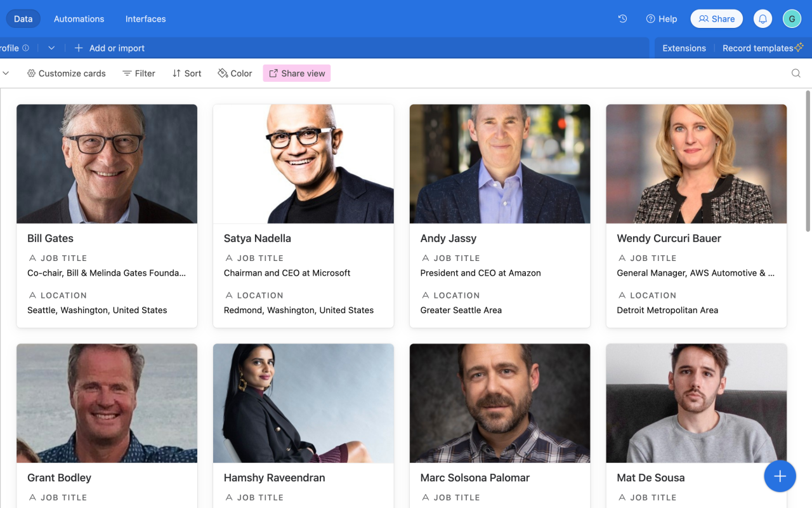Click JOB TITLE label on Bill Gates card

tap(64, 258)
